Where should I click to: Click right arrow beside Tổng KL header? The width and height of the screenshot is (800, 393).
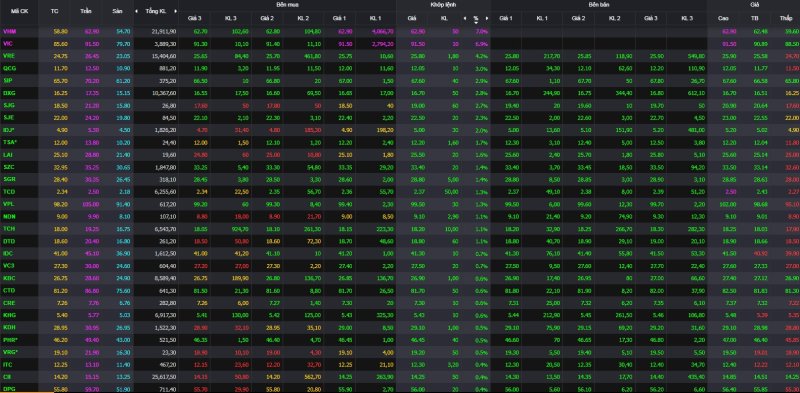coord(176,11)
